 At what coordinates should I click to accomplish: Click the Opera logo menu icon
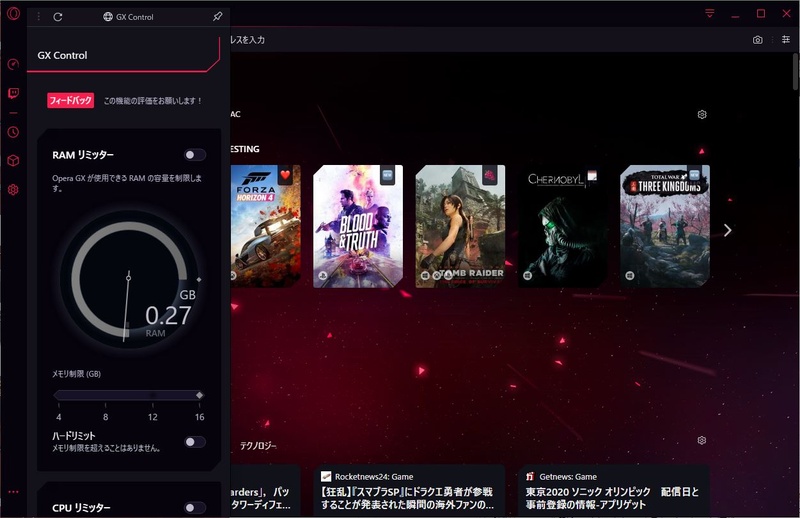(13, 13)
